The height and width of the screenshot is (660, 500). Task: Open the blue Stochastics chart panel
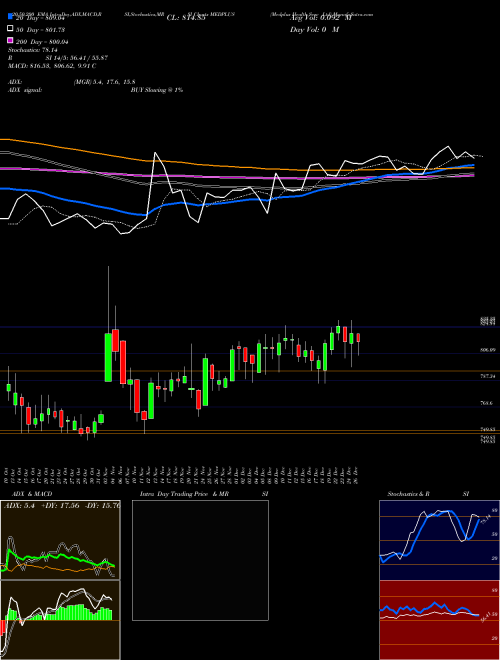pos(439,540)
